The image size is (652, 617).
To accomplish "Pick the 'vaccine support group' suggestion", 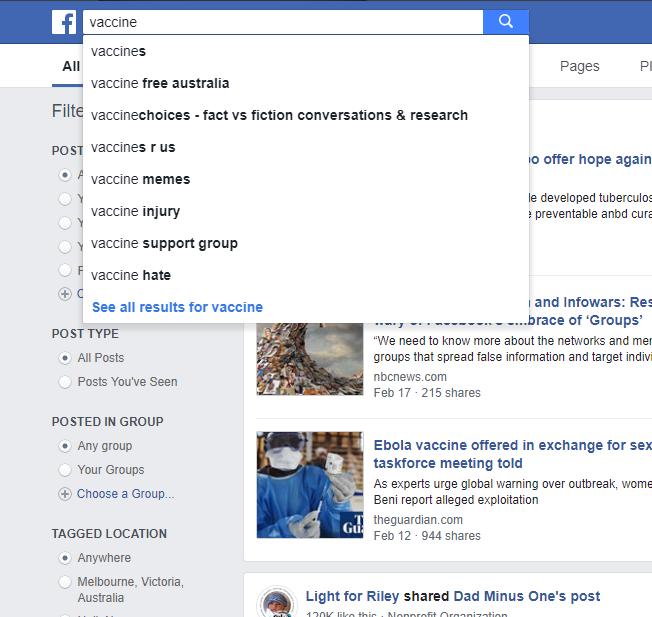I will 164,243.
